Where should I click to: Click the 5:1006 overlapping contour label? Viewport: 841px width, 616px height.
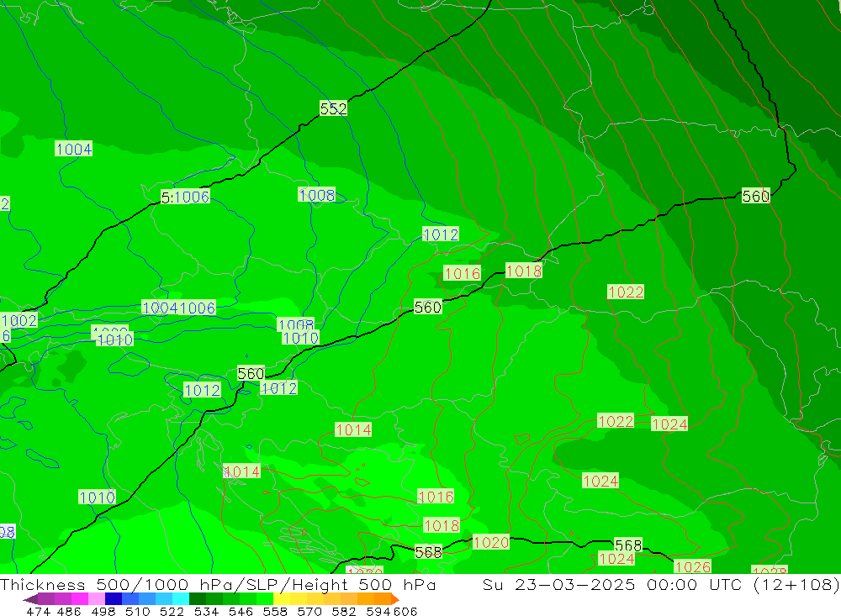tap(185, 197)
